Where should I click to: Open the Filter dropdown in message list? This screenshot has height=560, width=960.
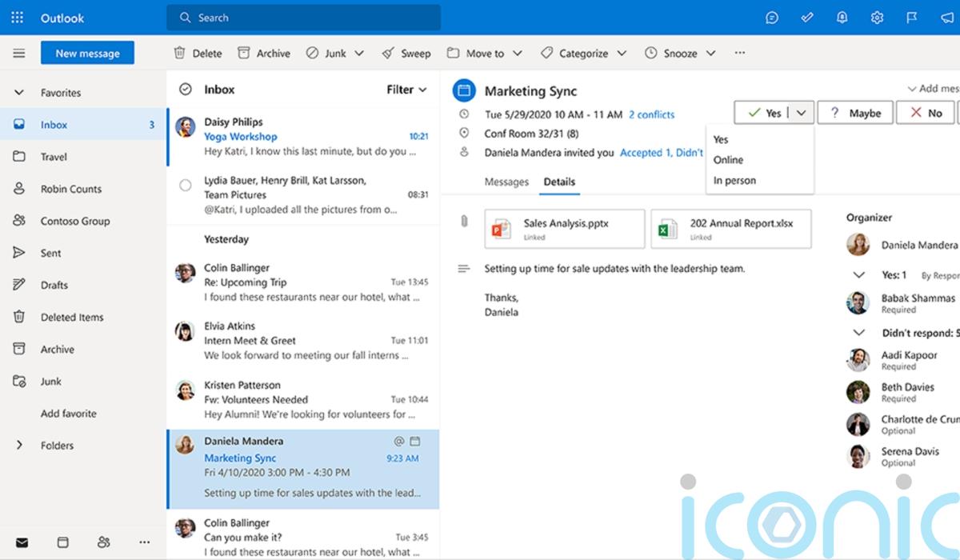[x=407, y=90]
